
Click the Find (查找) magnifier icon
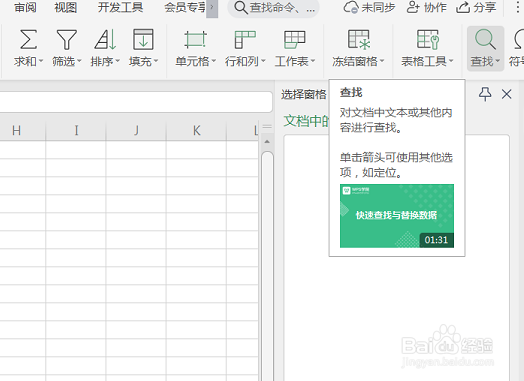[485, 39]
